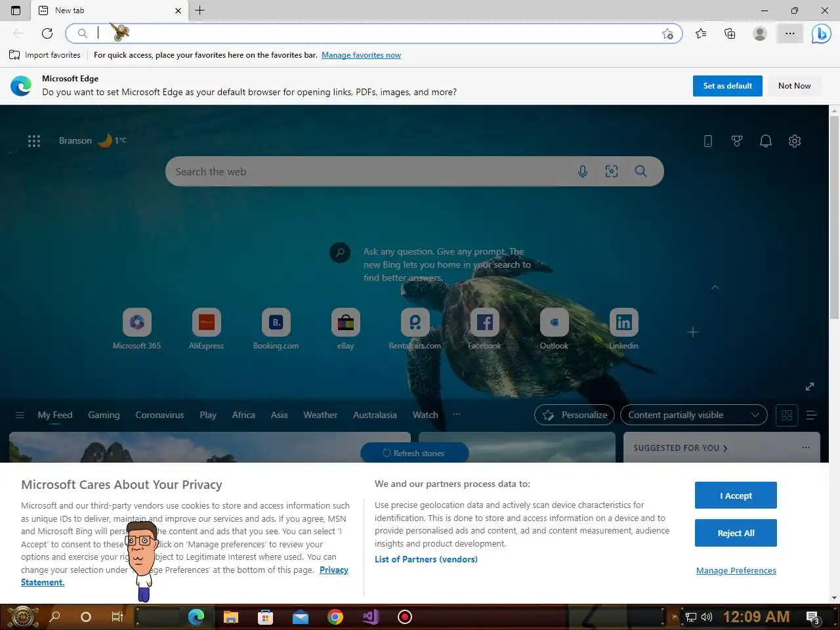Open List of Partners (vendors) link
Screen dimensions: 840x630
click(426, 559)
